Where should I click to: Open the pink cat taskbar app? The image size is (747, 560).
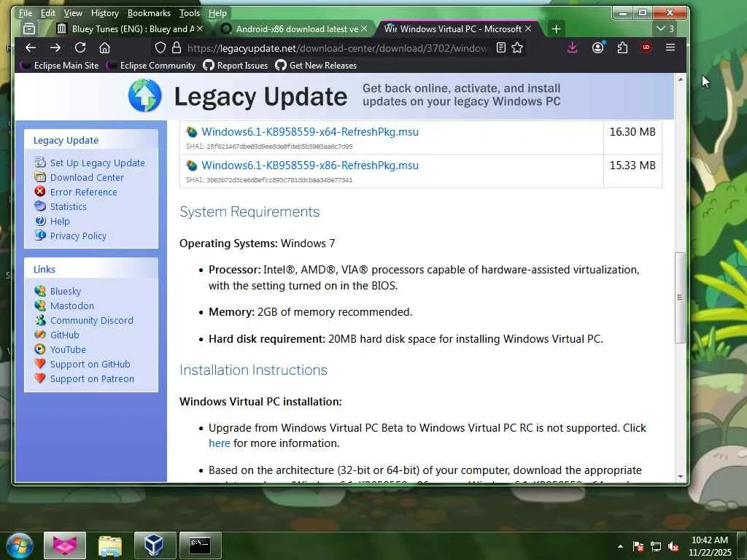tap(65, 545)
